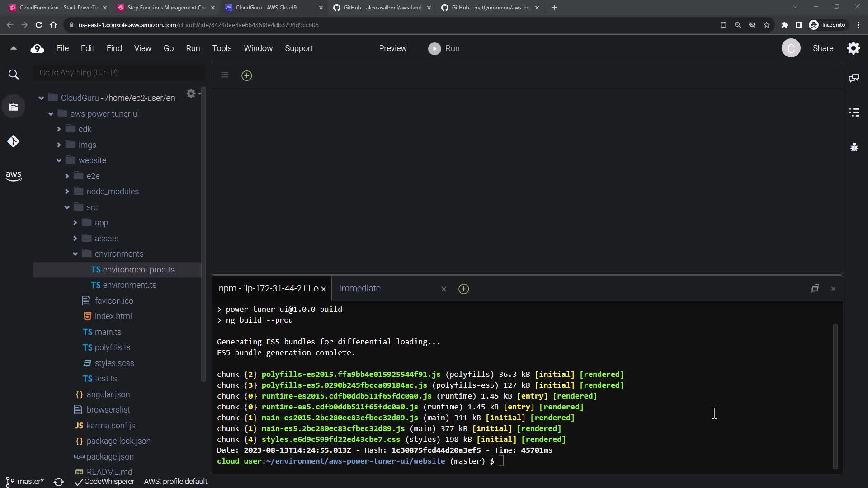Click the sync refresh icon in status bar
868x488 pixels.
click(58, 482)
